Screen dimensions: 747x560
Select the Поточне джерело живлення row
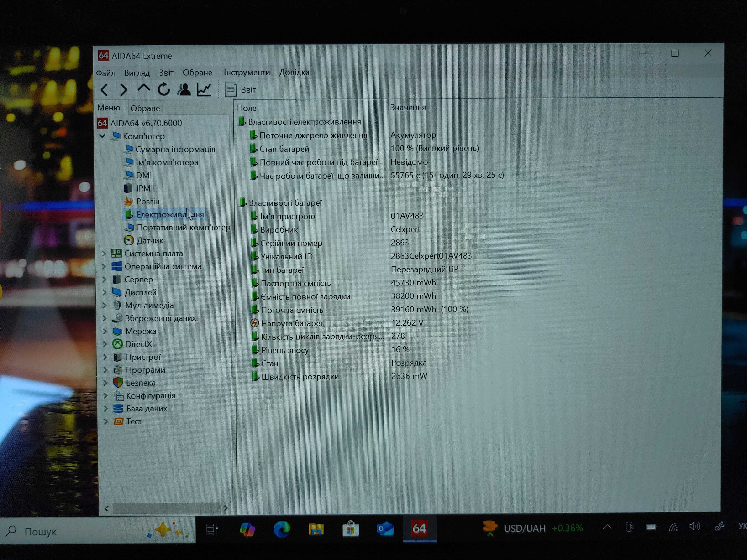click(343, 135)
